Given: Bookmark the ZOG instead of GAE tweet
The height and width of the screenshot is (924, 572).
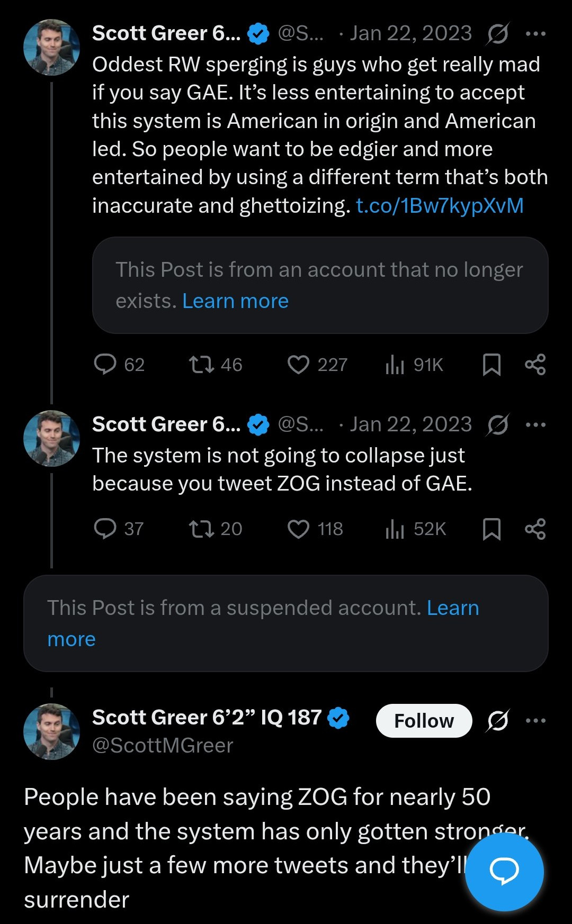Looking at the screenshot, I should 491,529.
